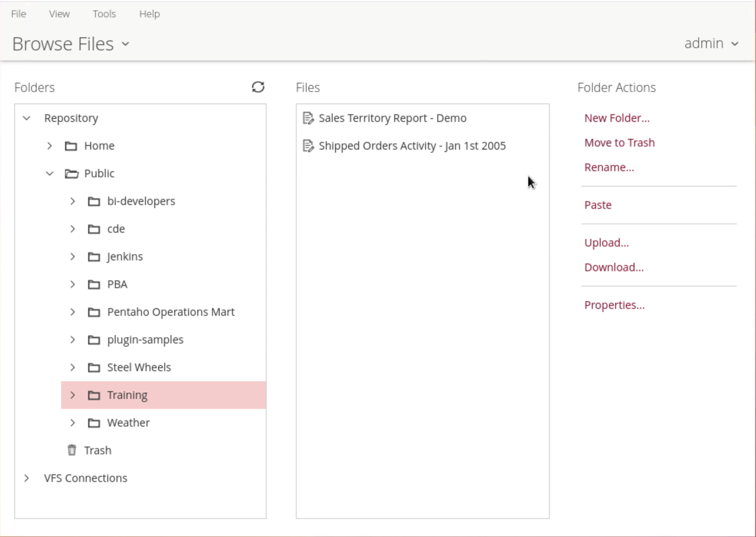Open the admin user dropdown

click(x=711, y=43)
